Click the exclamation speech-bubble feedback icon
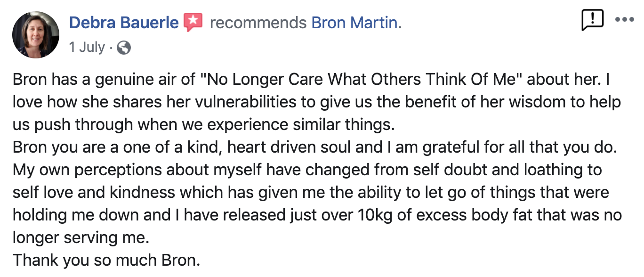The image size is (644, 277). pyautogui.click(x=592, y=20)
